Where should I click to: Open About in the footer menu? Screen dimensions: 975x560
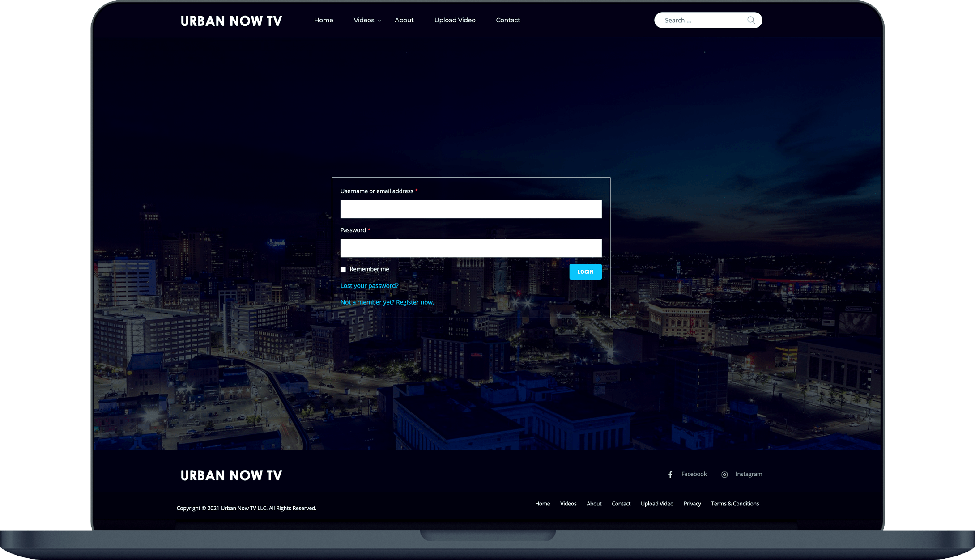click(x=594, y=504)
